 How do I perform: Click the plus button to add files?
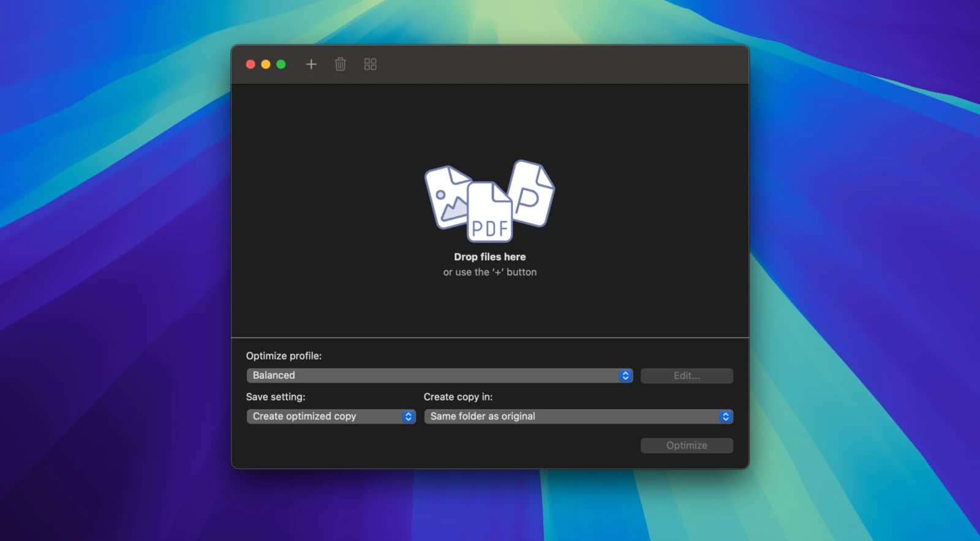311,64
